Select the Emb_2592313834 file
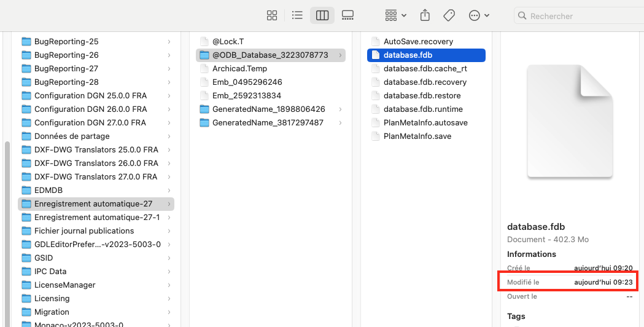The image size is (644, 327). pos(271,96)
